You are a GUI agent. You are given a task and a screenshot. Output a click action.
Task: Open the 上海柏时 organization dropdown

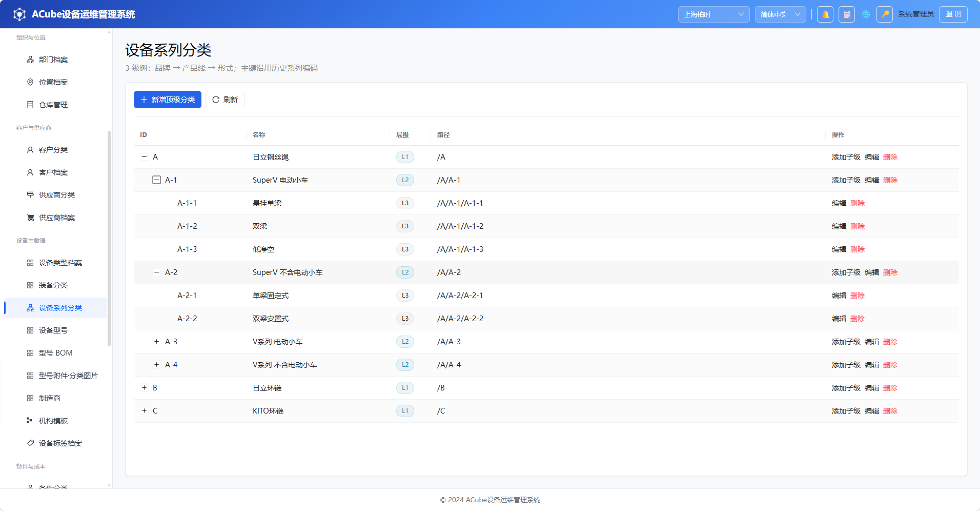(713, 14)
